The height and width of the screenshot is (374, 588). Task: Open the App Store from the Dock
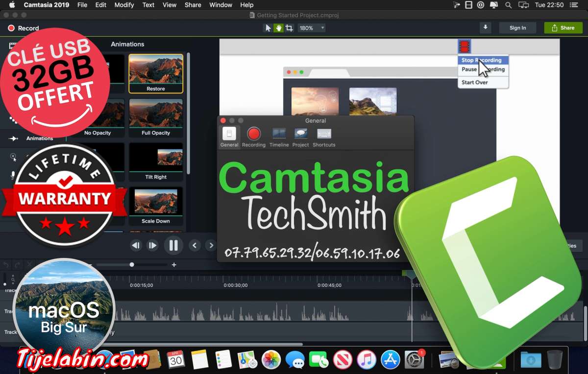point(390,360)
